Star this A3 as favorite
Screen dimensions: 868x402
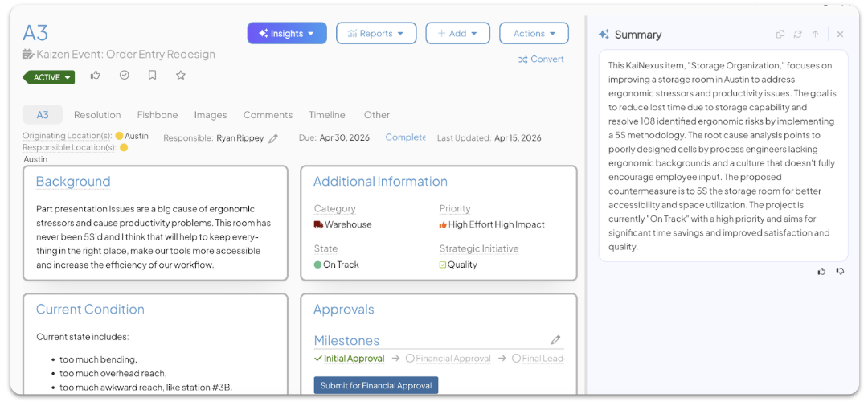pos(181,76)
